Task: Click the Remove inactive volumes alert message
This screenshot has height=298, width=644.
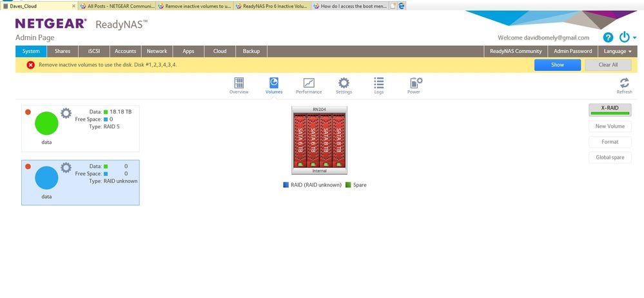Action: (x=108, y=65)
